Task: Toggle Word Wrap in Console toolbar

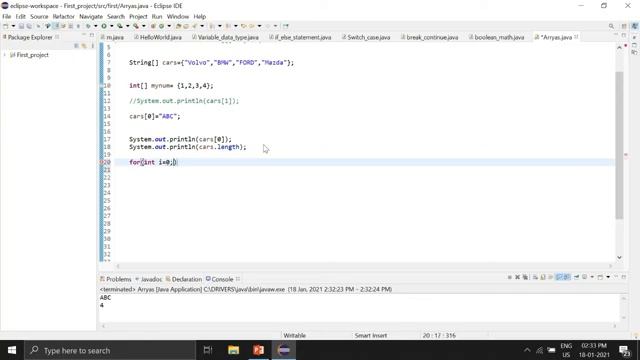Action: [551, 277]
